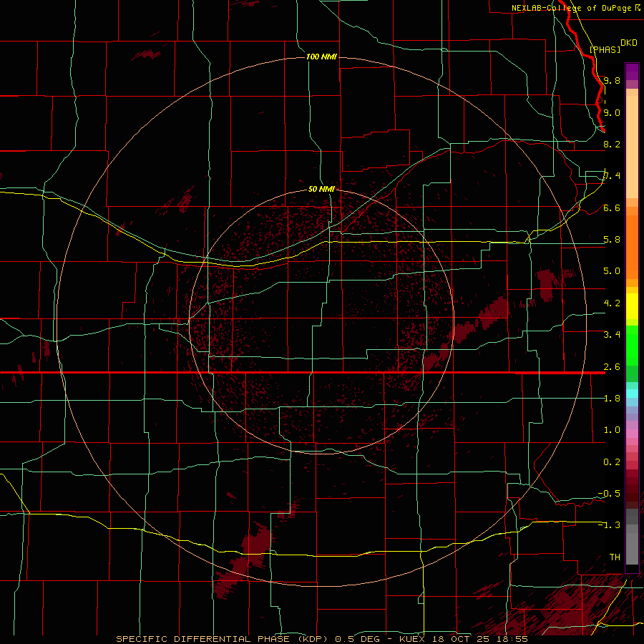
Task: Click the 8.2 value on the color scale
Action: (x=612, y=144)
